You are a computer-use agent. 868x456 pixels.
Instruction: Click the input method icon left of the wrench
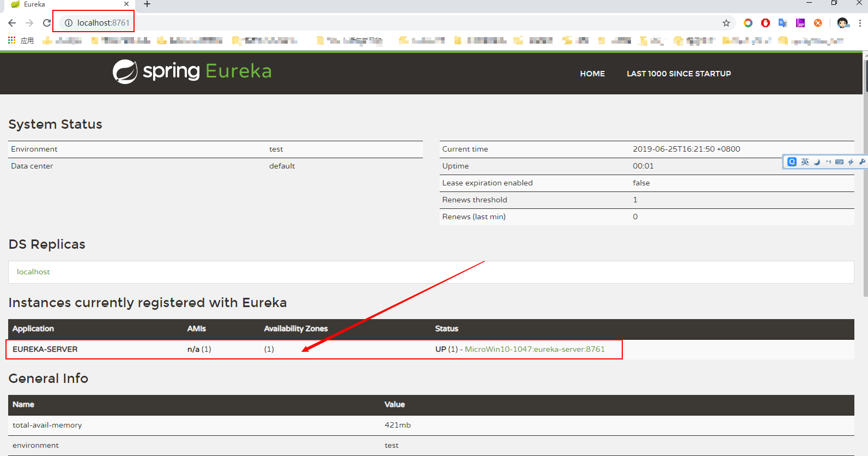point(851,162)
